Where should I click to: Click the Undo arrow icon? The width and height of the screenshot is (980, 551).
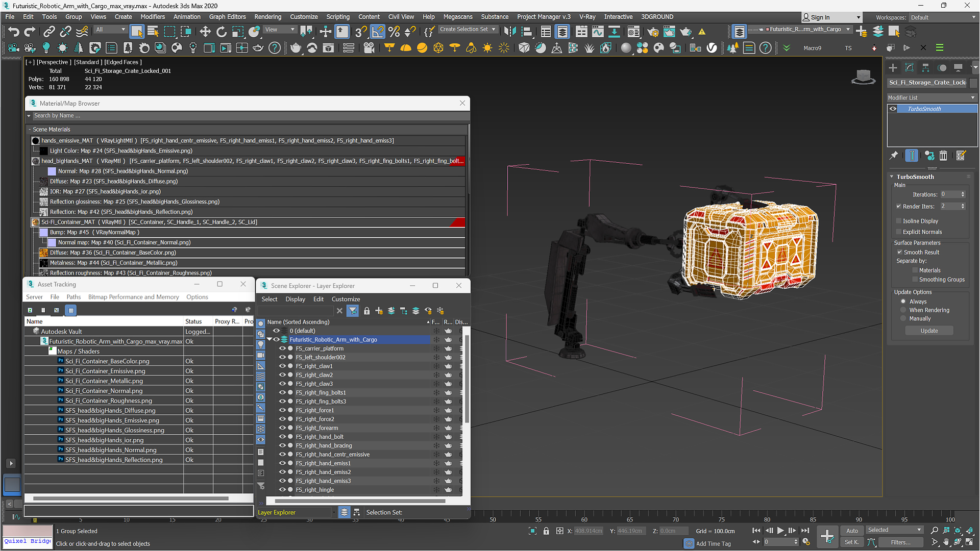pos(13,32)
